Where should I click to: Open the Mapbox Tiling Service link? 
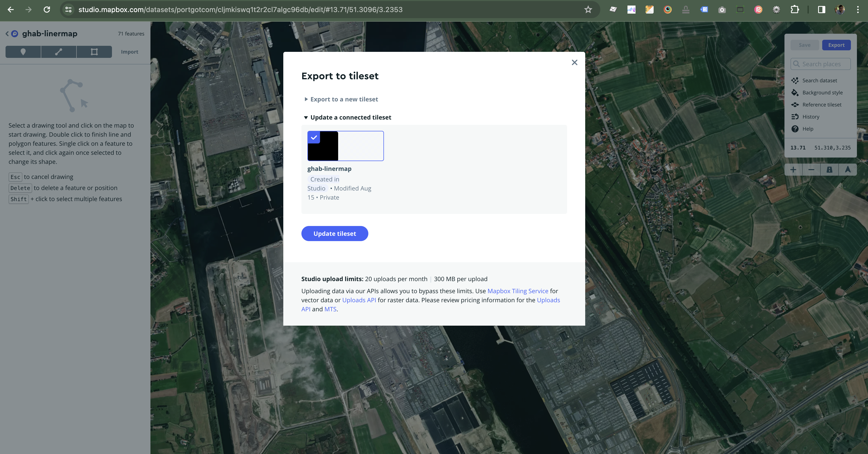(x=518, y=291)
